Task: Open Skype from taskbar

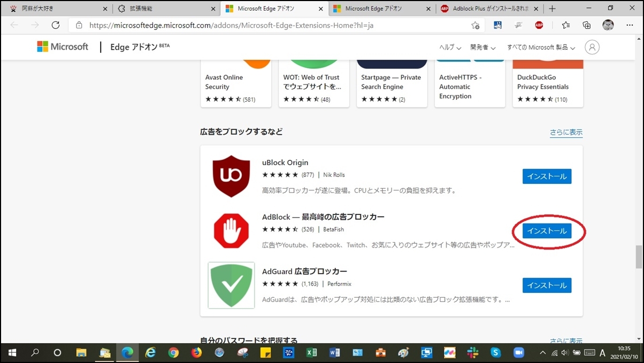Action: 496,353
